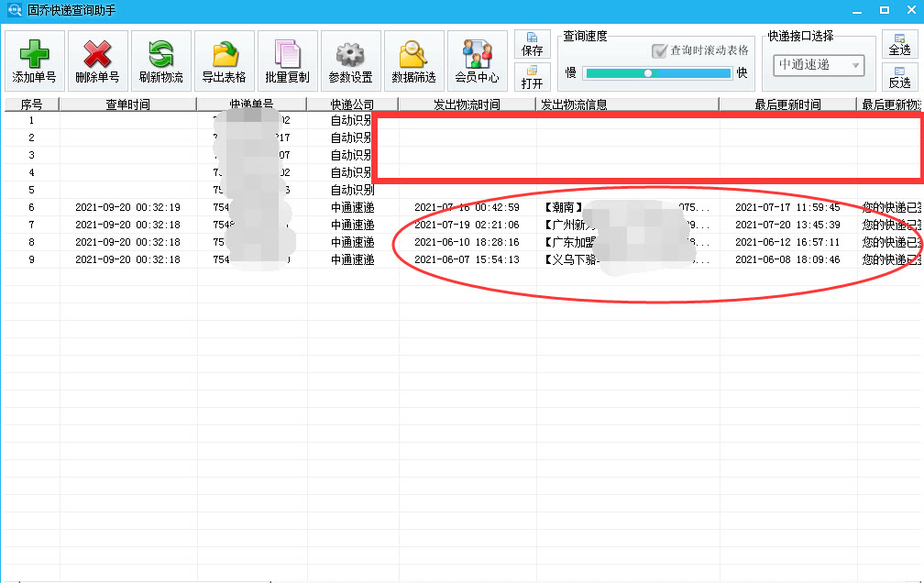Open the 中通速递 courier selection dropdown
Screen dimensions: 924x583
pos(818,65)
